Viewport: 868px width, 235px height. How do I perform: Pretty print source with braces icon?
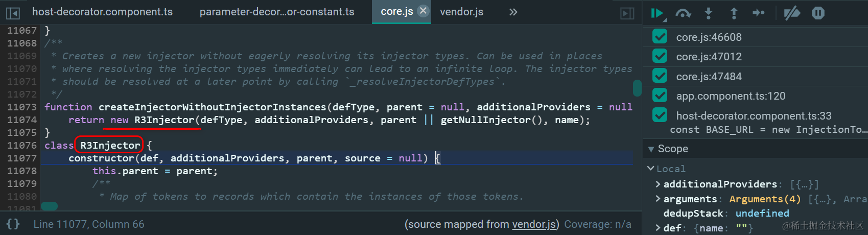pyautogui.click(x=13, y=224)
